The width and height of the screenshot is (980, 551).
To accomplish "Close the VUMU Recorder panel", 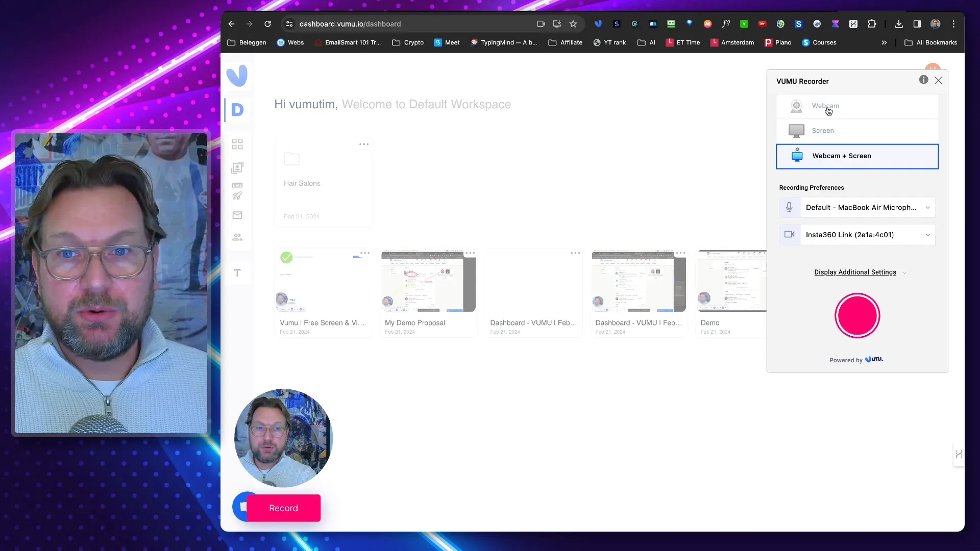I will (938, 80).
